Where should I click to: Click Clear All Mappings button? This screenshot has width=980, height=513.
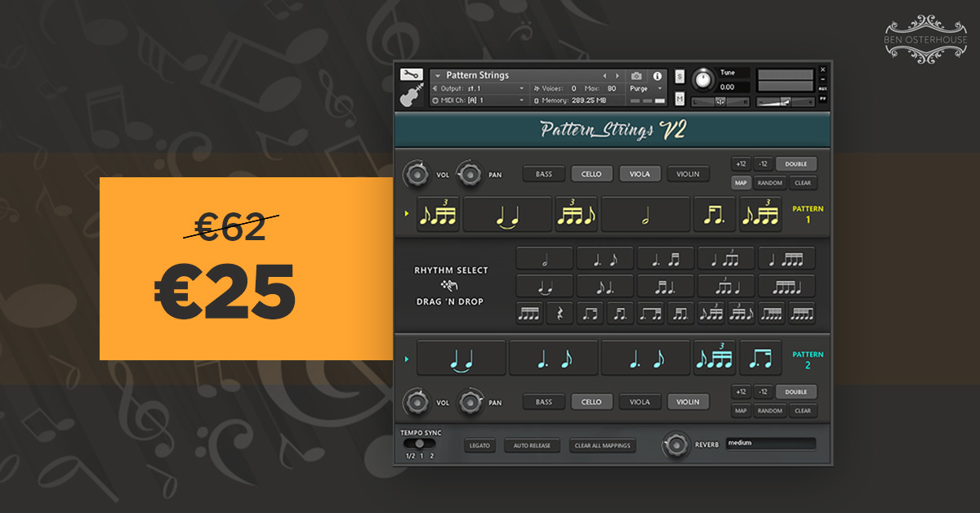pos(603,446)
